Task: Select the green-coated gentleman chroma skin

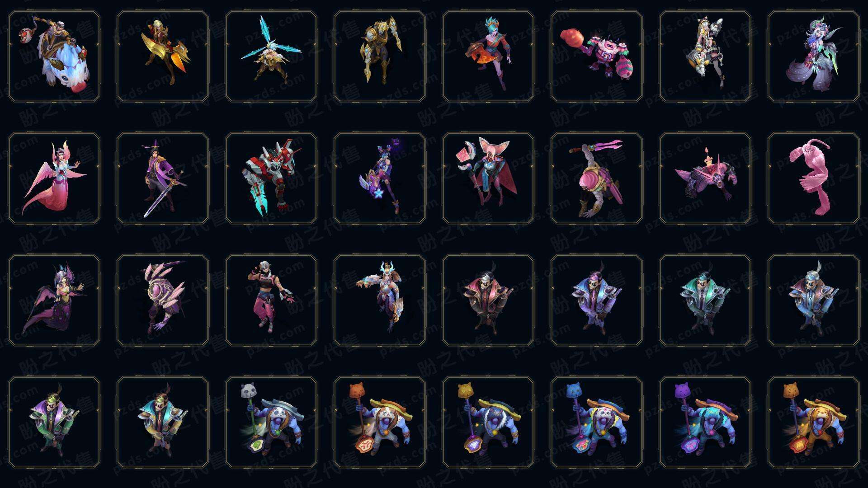Action: [x=54, y=422]
